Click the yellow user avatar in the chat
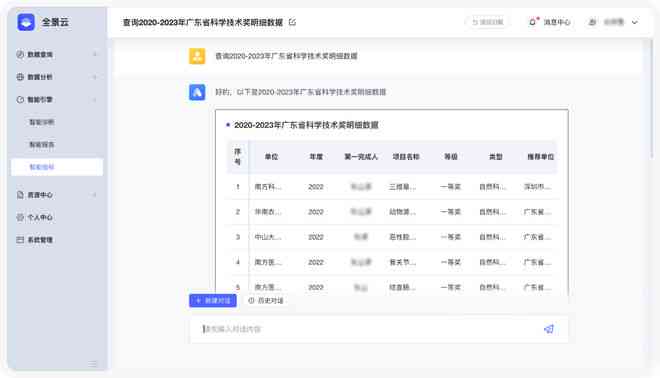This screenshot has width=660, height=378. pos(197,56)
